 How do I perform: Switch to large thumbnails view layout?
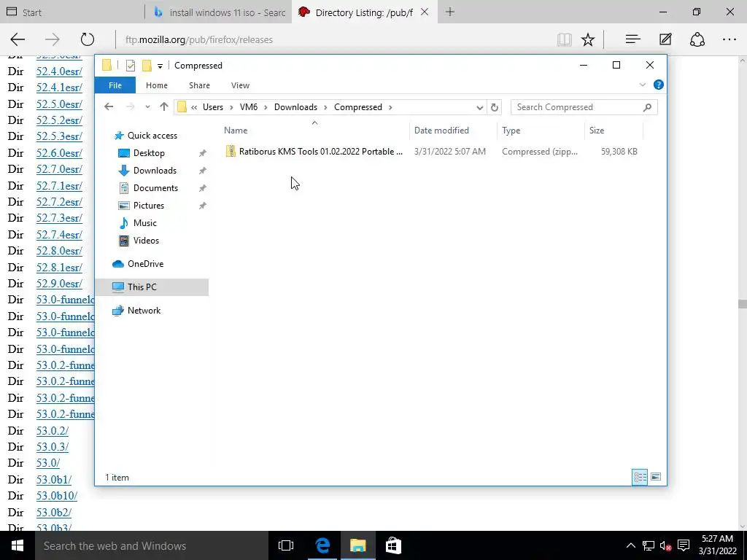(x=656, y=477)
